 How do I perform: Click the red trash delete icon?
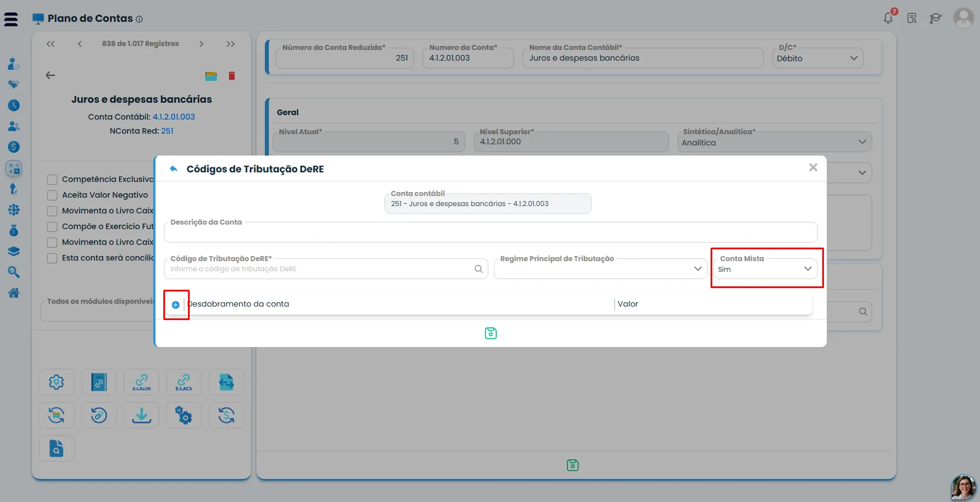(232, 76)
